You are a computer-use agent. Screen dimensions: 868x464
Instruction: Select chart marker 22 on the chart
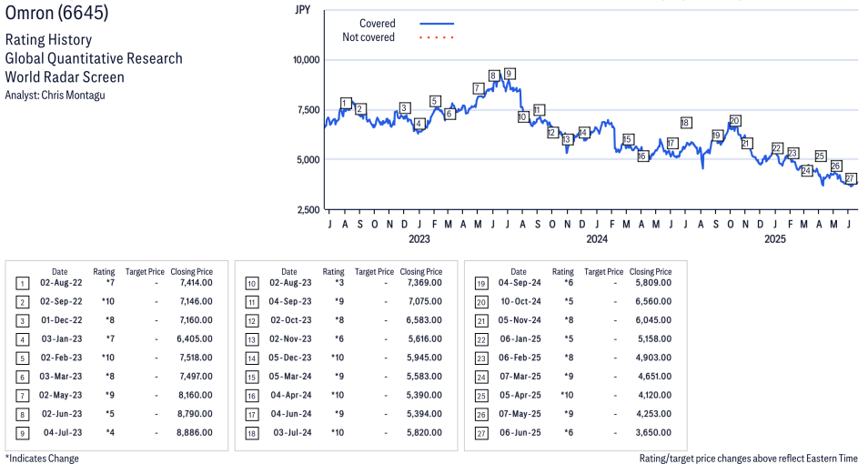pos(777,148)
